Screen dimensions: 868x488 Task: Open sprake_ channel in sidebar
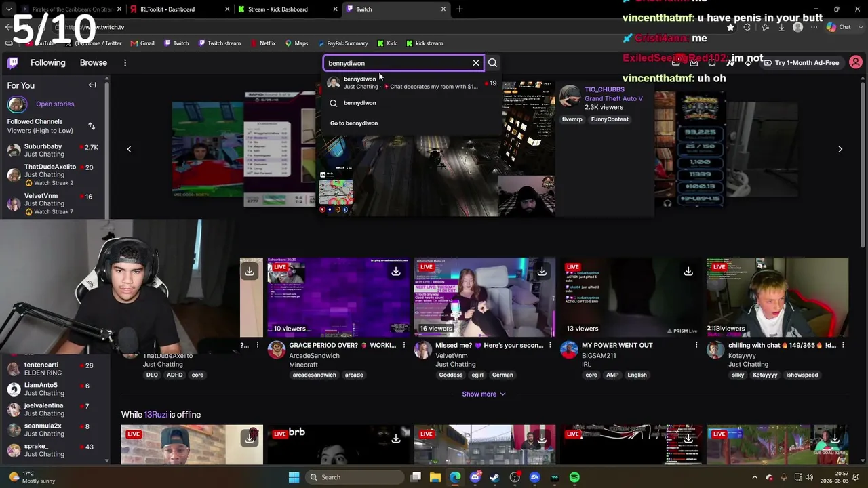(53, 450)
